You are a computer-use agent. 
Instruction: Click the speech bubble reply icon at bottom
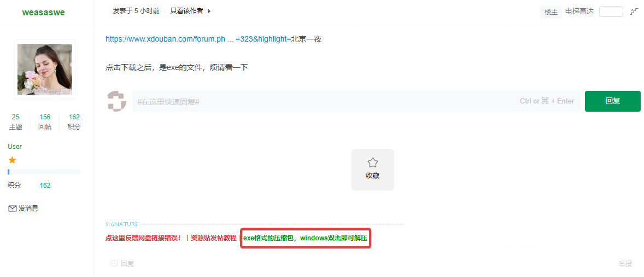114,264
